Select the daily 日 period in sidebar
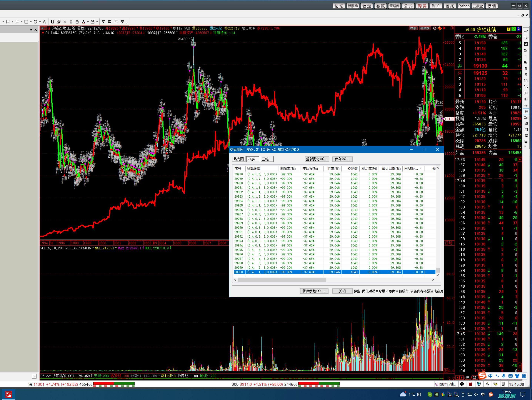The height and width of the screenshot is (400, 532). click(x=526, y=112)
